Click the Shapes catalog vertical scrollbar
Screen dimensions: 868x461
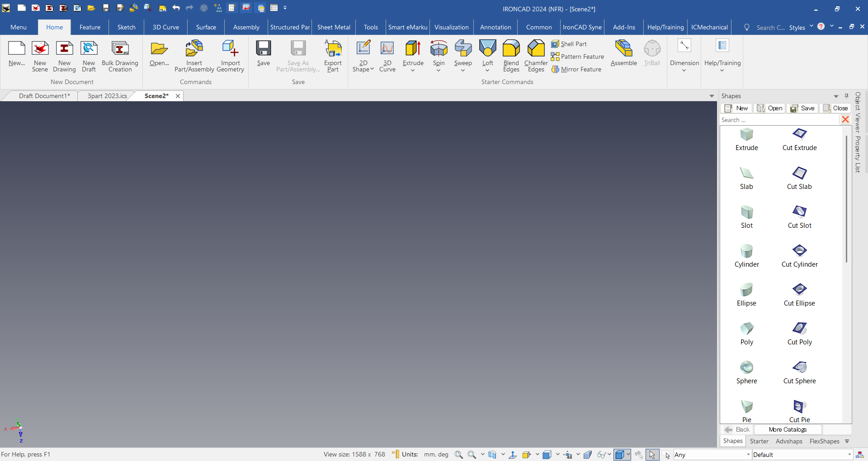(x=846, y=198)
